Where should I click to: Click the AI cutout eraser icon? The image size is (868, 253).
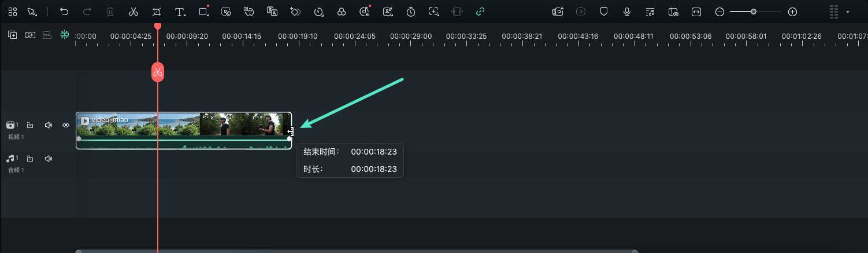coord(227,12)
